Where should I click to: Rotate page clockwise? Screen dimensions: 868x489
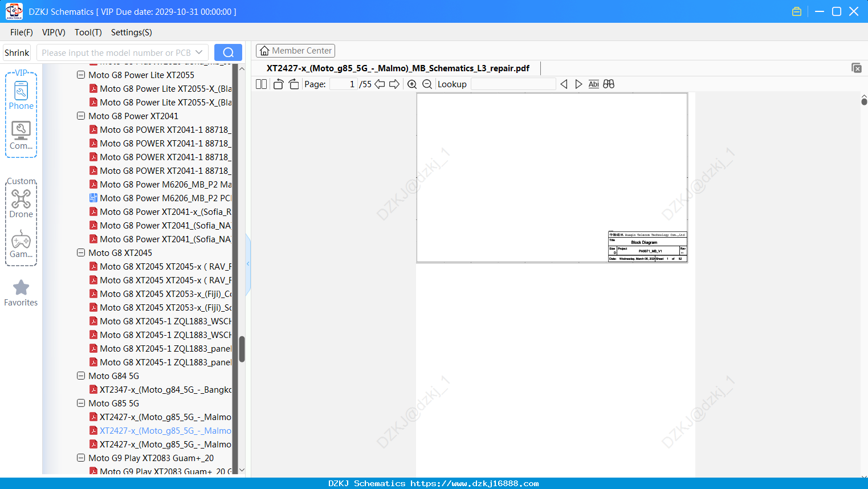tap(294, 84)
